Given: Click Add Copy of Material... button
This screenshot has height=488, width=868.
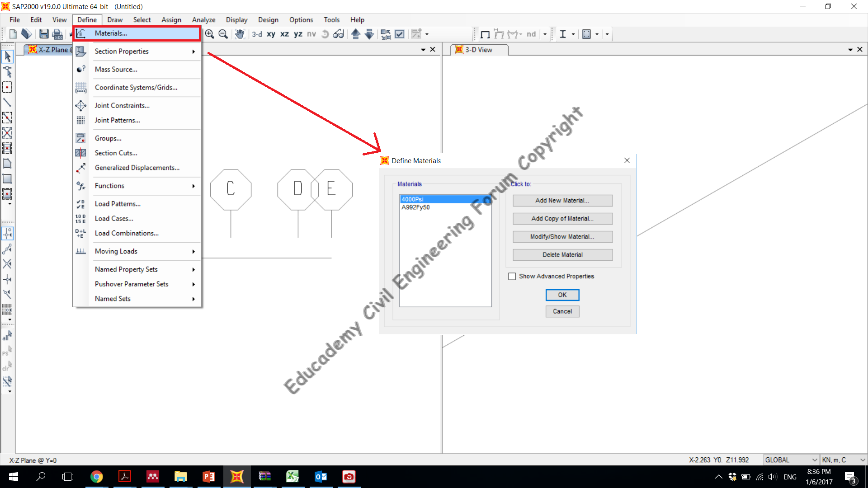Looking at the screenshot, I should click(x=562, y=219).
